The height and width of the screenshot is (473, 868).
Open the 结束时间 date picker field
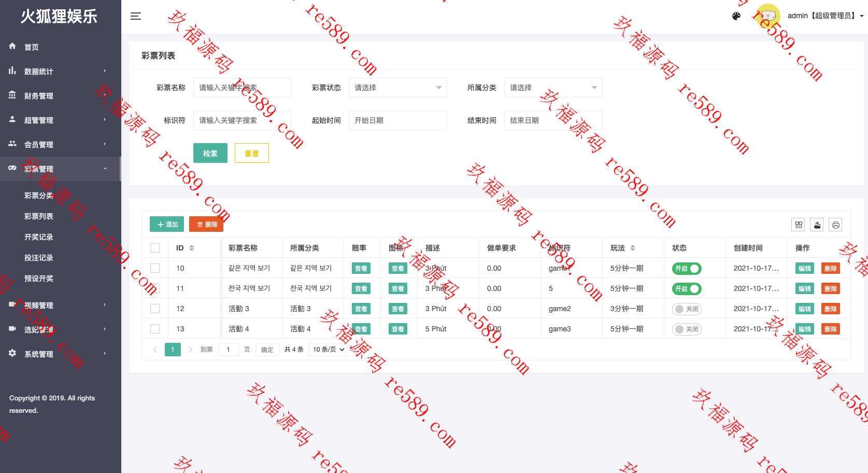[553, 120]
